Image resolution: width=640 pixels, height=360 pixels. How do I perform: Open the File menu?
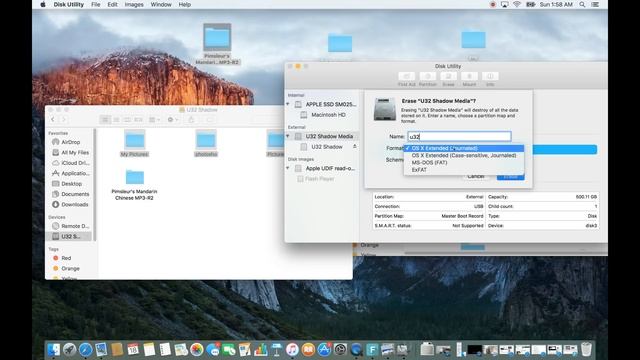point(96,4)
